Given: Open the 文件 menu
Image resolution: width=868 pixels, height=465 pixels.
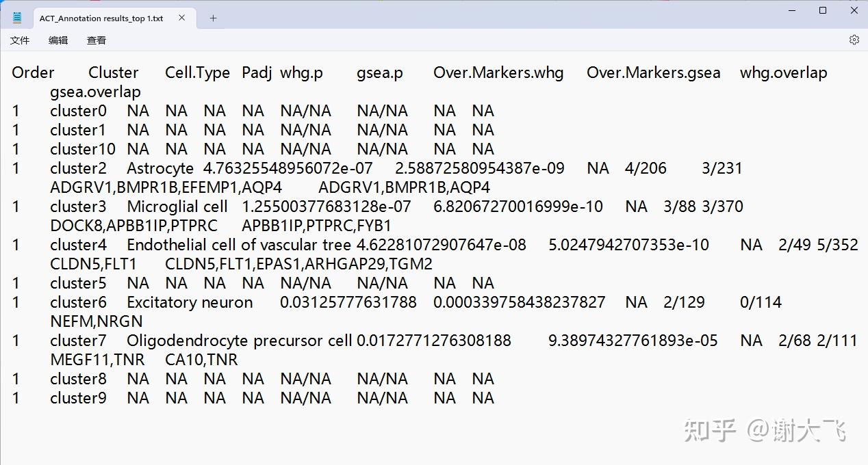Looking at the screenshot, I should click(20, 40).
